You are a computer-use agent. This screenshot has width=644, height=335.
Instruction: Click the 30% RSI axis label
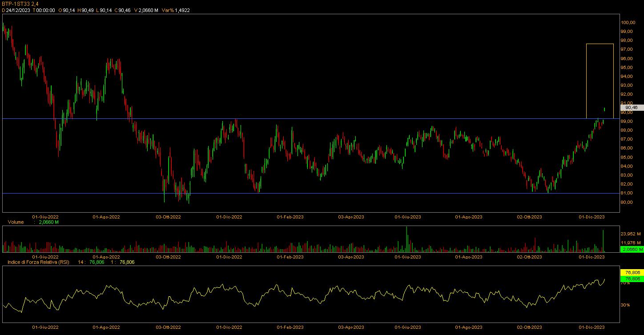coord(625,305)
